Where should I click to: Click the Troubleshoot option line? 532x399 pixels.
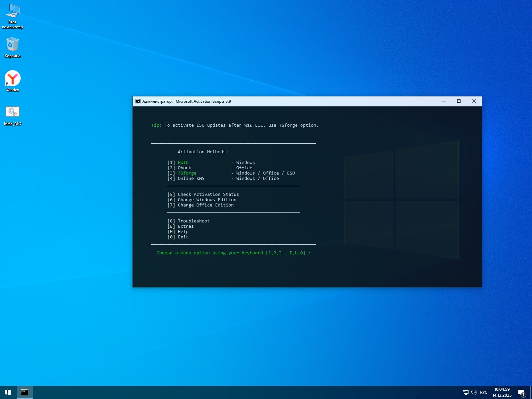194,221
